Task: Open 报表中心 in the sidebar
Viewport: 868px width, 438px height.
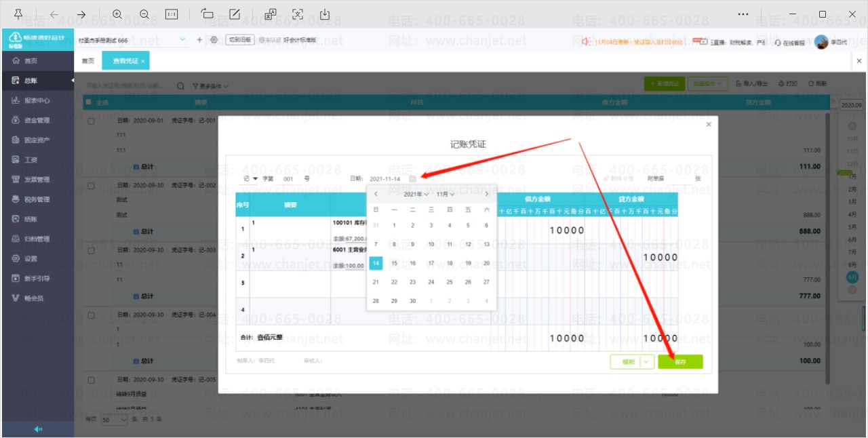Action: click(x=37, y=100)
